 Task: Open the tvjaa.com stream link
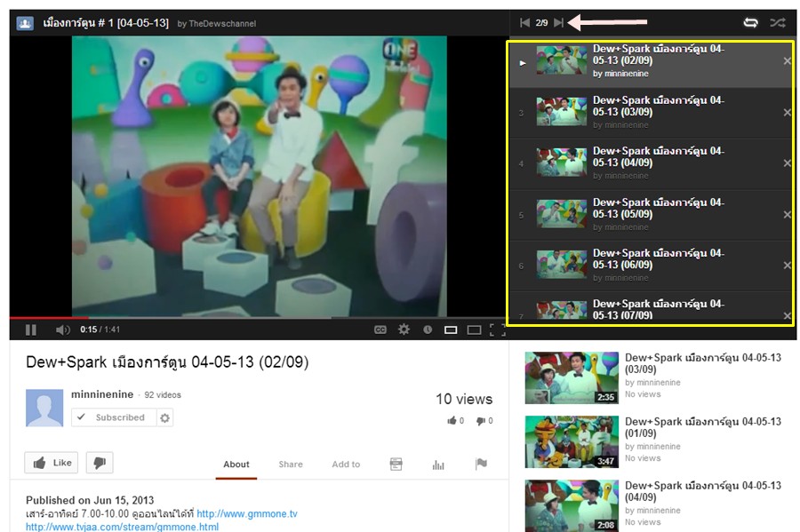123,527
